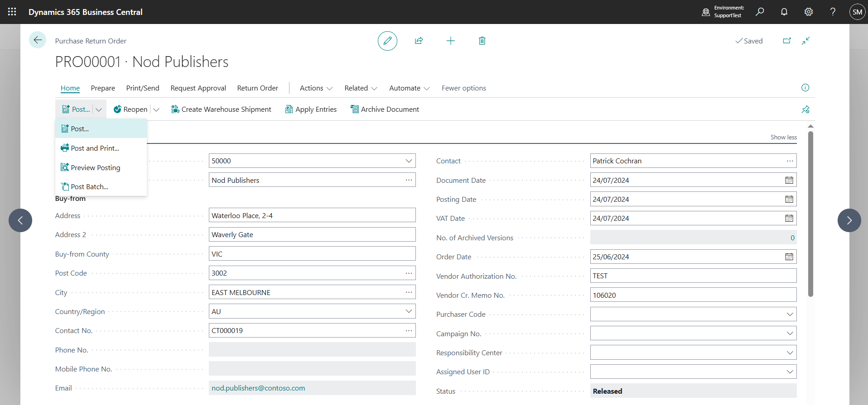Go back with the arrow button

coord(38,40)
